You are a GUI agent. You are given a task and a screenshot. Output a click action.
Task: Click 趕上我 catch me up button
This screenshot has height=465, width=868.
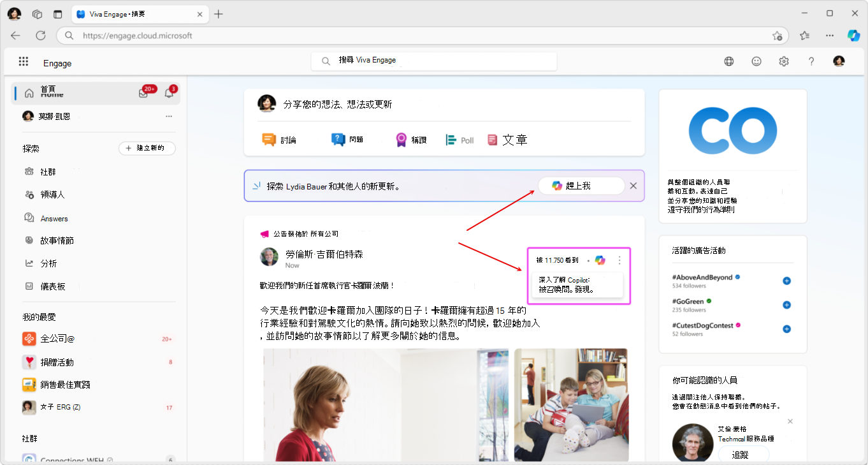tap(581, 186)
